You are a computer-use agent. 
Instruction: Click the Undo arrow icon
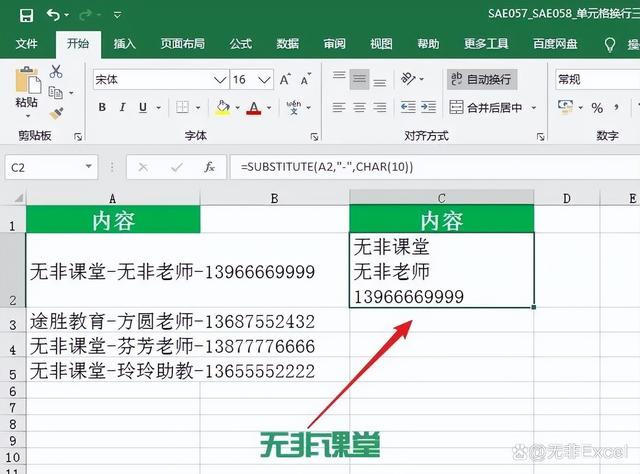pyautogui.click(x=53, y=15)
